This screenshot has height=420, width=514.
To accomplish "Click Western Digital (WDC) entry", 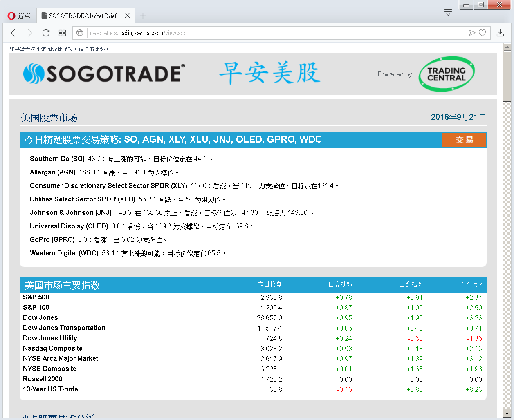I will click(64, 253).
